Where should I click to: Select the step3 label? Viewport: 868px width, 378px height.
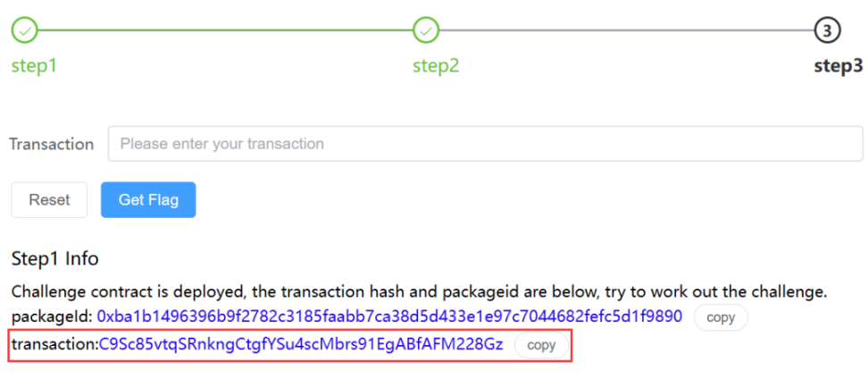pos(838,65)
